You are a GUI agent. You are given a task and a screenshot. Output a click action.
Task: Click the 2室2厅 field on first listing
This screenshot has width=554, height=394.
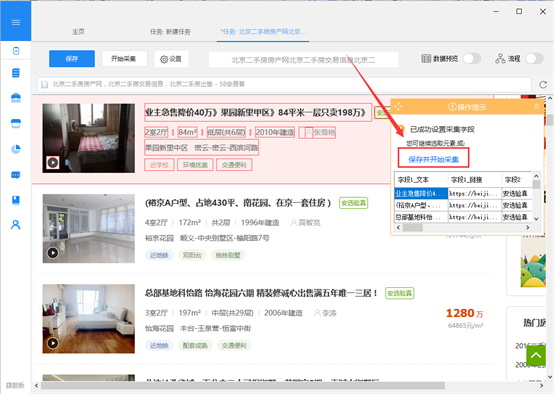(x=156, y=133)
